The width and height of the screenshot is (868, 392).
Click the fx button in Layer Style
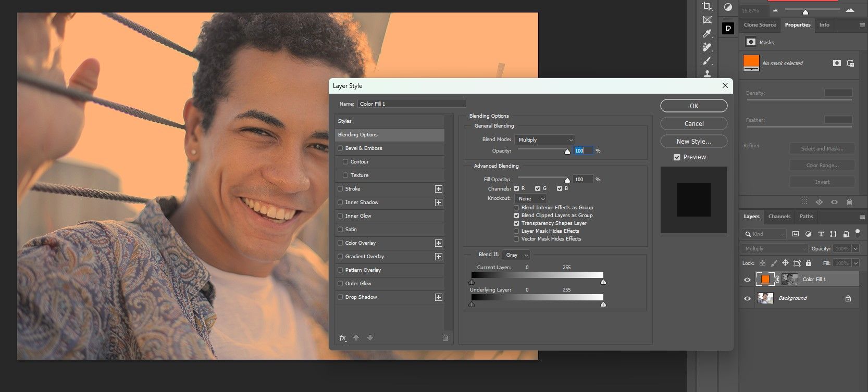[x=343, y=338]
